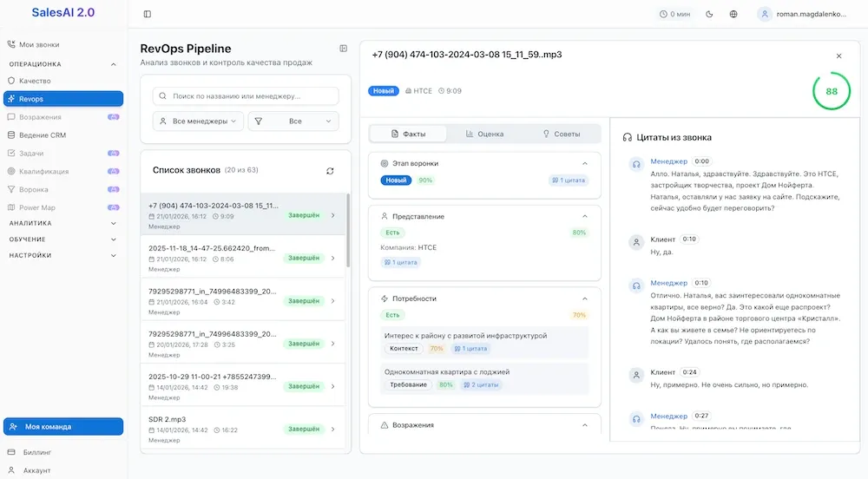Switch to the Оценка tab
Image resolution: width=868 pixels, height=479 pixels.
tap(484, 134)
